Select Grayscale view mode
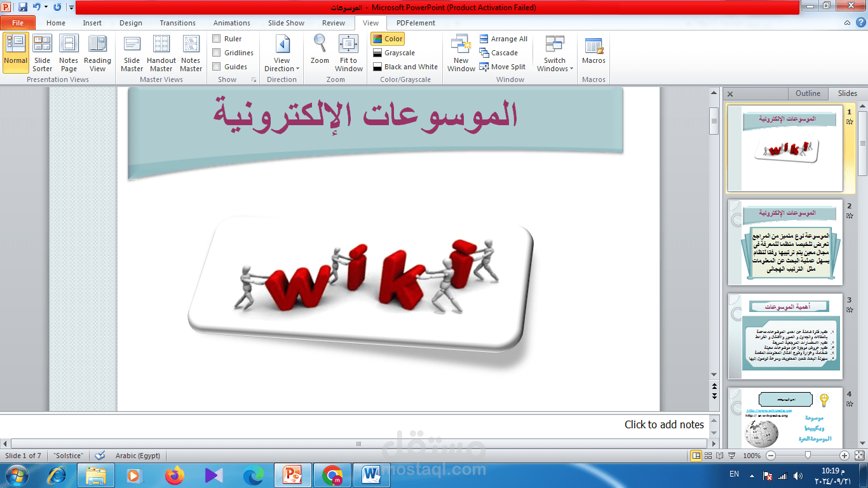Viewport: 868px width, 488px height. 394,53
